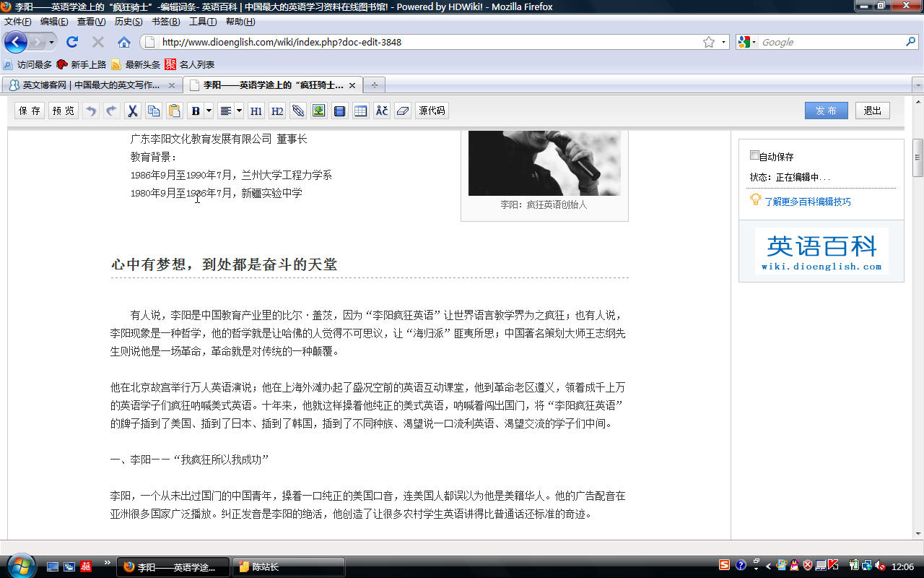Switch to source code view (源代码)

pyautogui.click(x=432, y=111)
